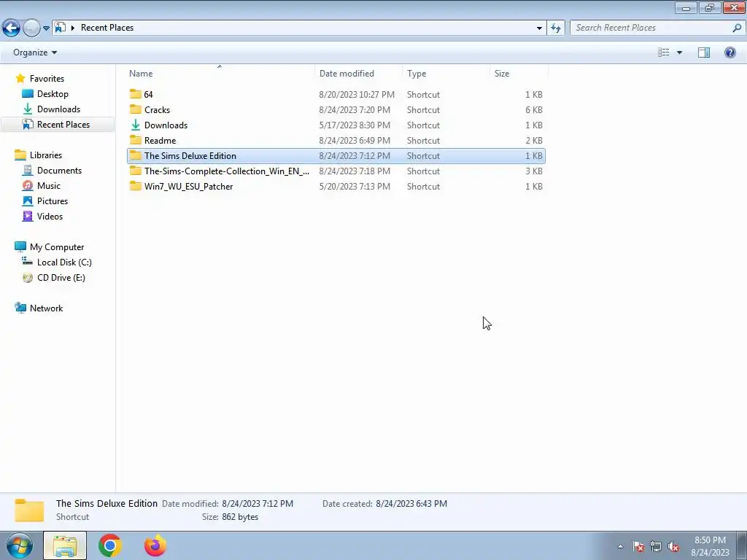Select the folder named 64
Screen dimensions: 747x560
(336, 95)
